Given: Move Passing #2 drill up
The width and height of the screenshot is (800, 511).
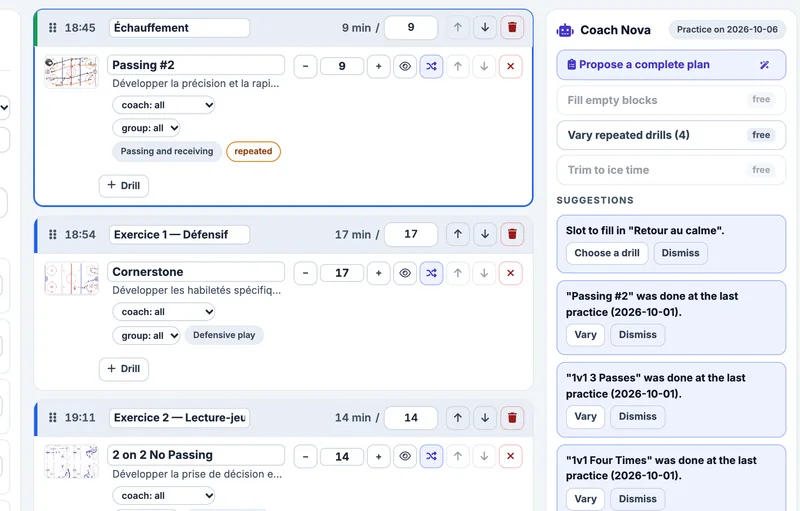Looking at the screenshot, I should tap(458, 66).
